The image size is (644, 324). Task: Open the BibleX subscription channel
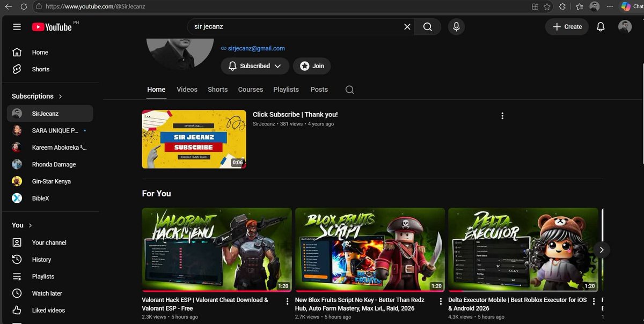[50, 198]
